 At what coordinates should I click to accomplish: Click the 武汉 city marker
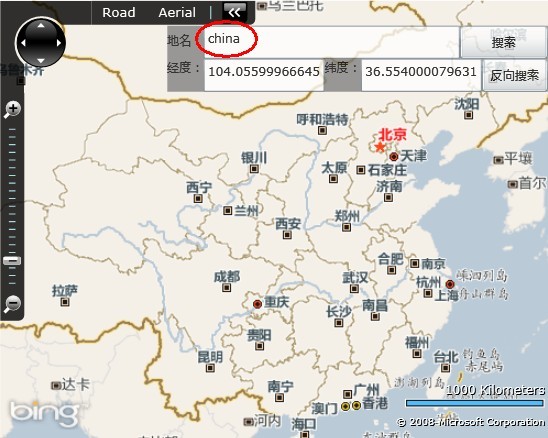pos(354,288)
